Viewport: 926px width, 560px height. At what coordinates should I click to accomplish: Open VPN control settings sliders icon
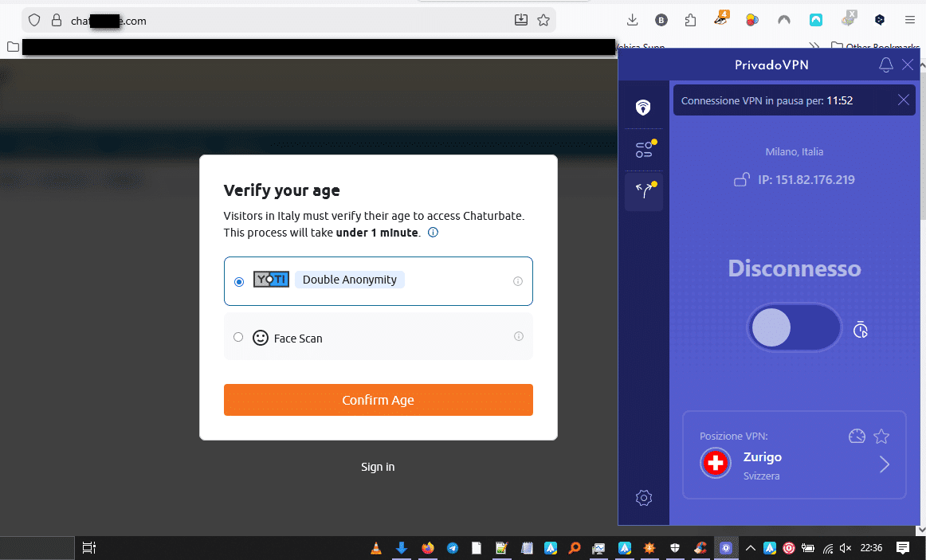pyautogui.click(x=645, y=149)
